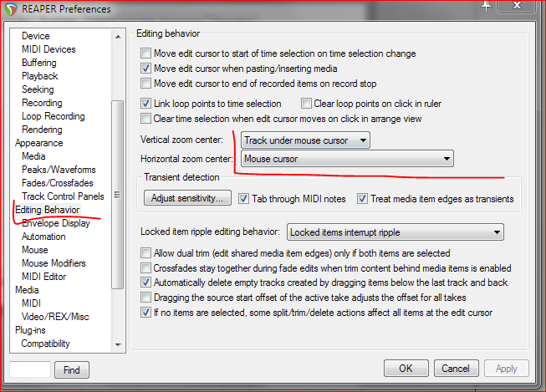Close the REAPER Preferences window
546x392 pixels.
click(517, 6)
